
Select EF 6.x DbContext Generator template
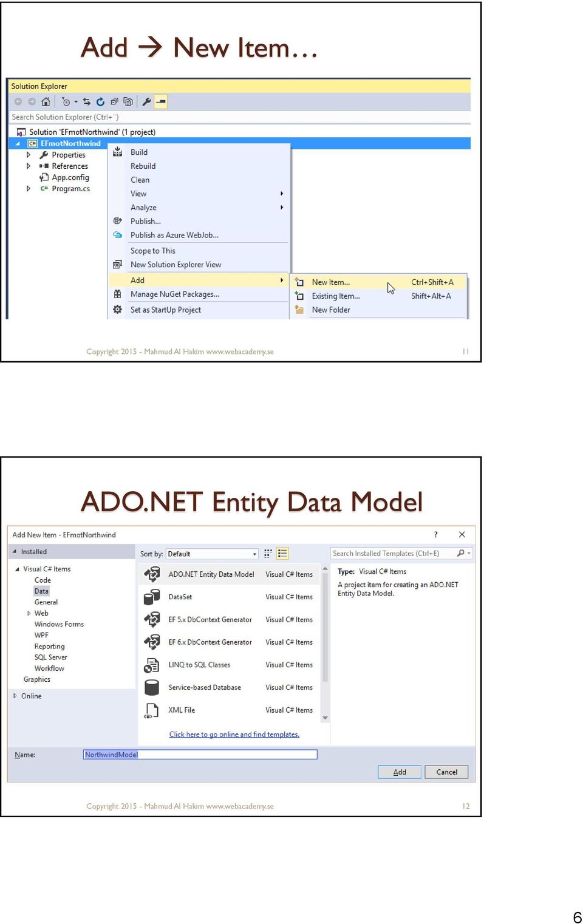(x=230, y=642)
